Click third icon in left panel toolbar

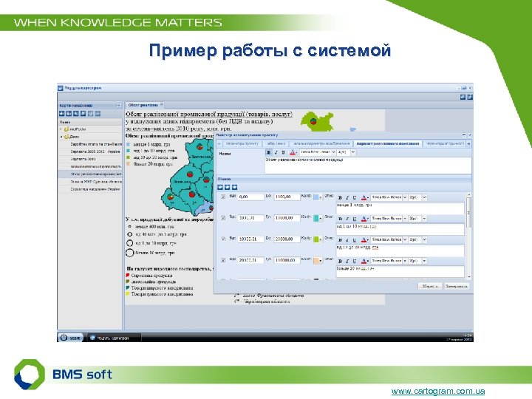76,114
